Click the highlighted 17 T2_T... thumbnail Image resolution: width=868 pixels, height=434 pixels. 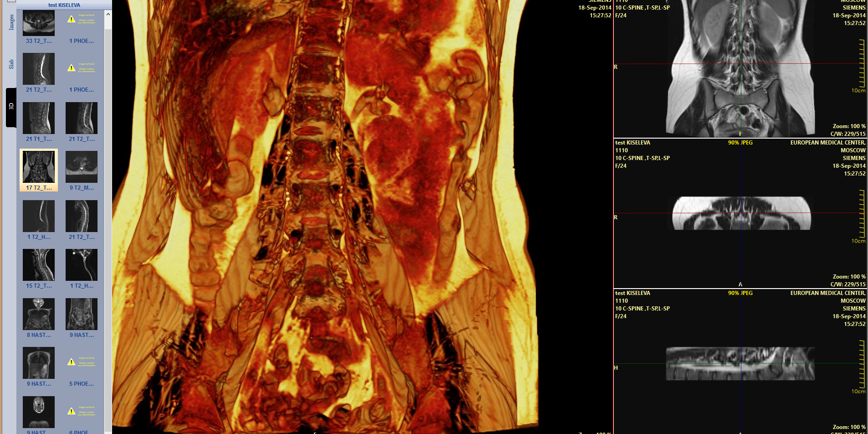pyautogui.click(x=39, y=170)
